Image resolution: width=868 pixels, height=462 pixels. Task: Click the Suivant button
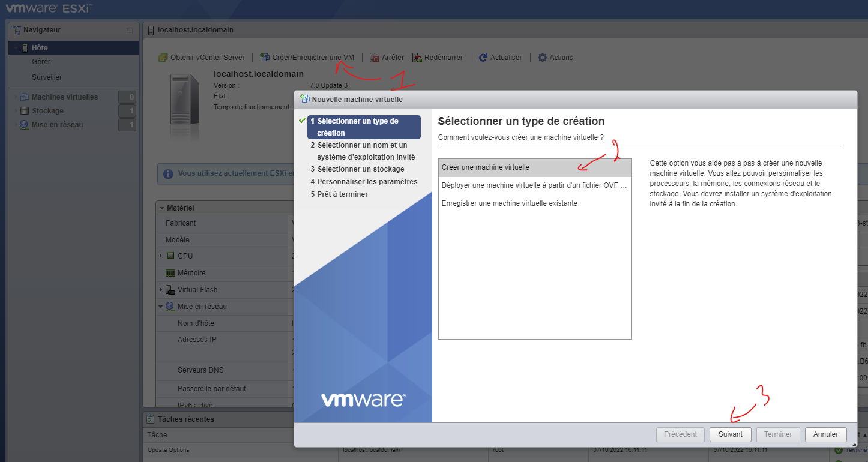tap(731, 434)
